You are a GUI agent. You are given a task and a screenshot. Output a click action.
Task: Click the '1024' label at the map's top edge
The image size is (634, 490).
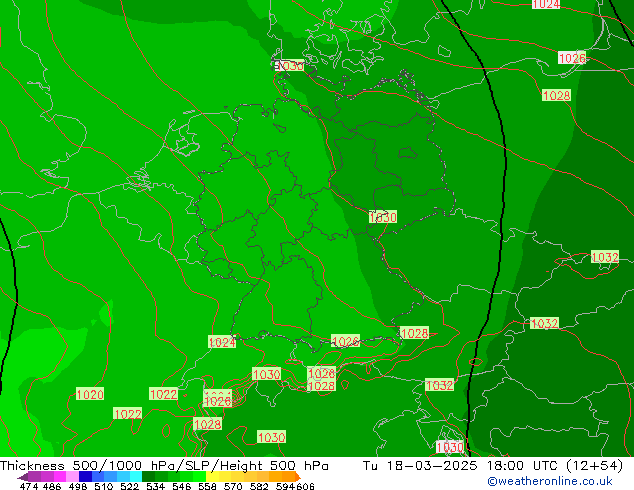[x=546, y=4]
